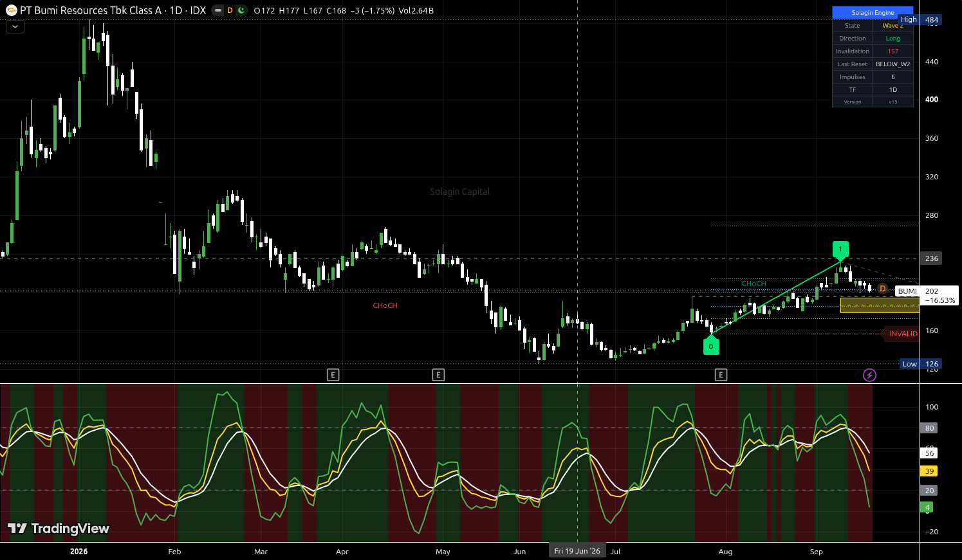
Task: Click the red CHoCH label
Action: coord(385,305)
